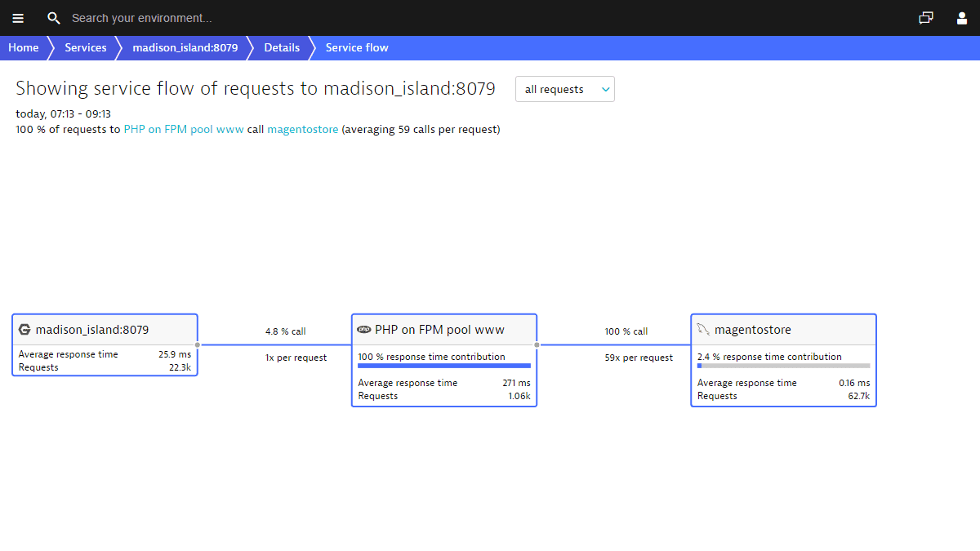Go to Services breadcrumb
This screenshot has width=980, height=551.
[86, 47]
